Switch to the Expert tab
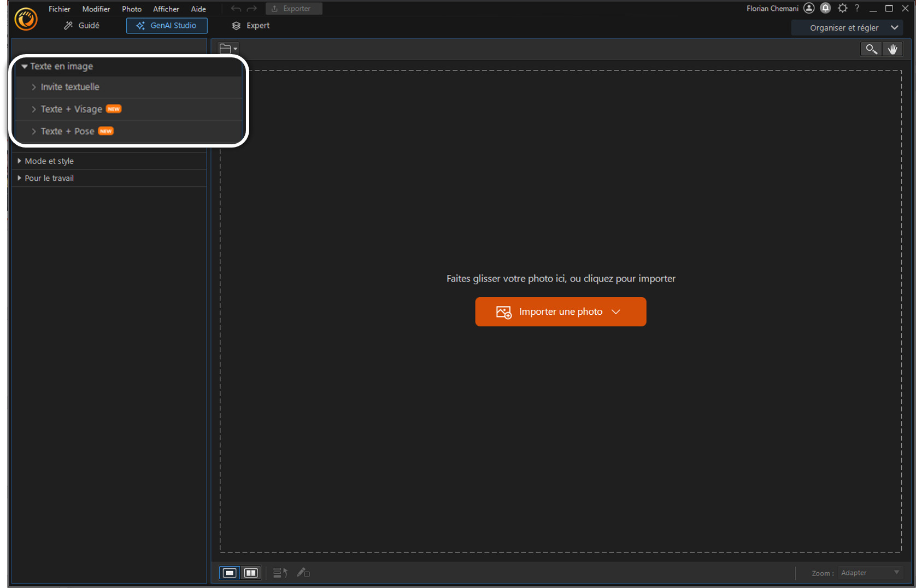 point(251,26)
